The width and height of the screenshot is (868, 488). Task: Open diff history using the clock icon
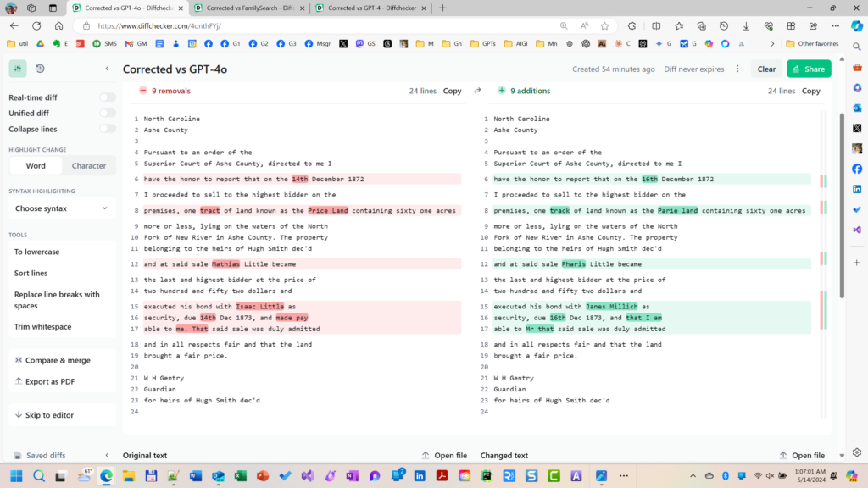point(39,68)
